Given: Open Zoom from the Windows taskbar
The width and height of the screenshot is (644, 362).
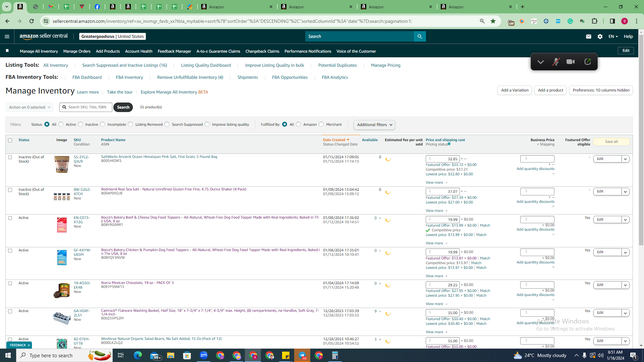Looking at the screenshot, I should pyautogui.click(x=204, y=355).
